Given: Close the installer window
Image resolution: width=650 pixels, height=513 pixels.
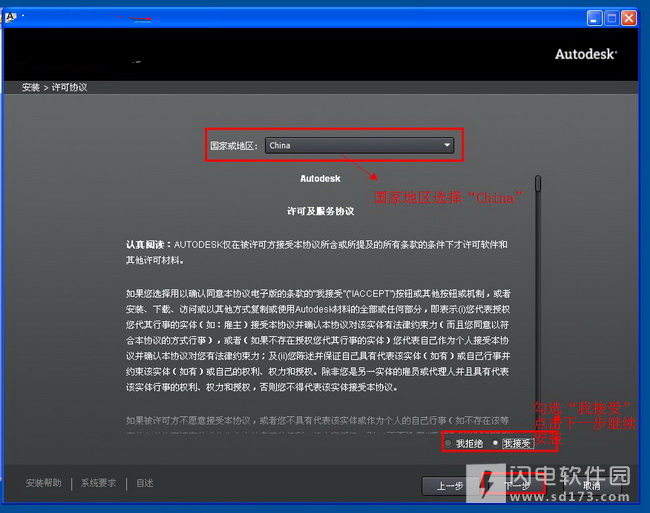Looking at the screenshot, I should click(629, 18).
